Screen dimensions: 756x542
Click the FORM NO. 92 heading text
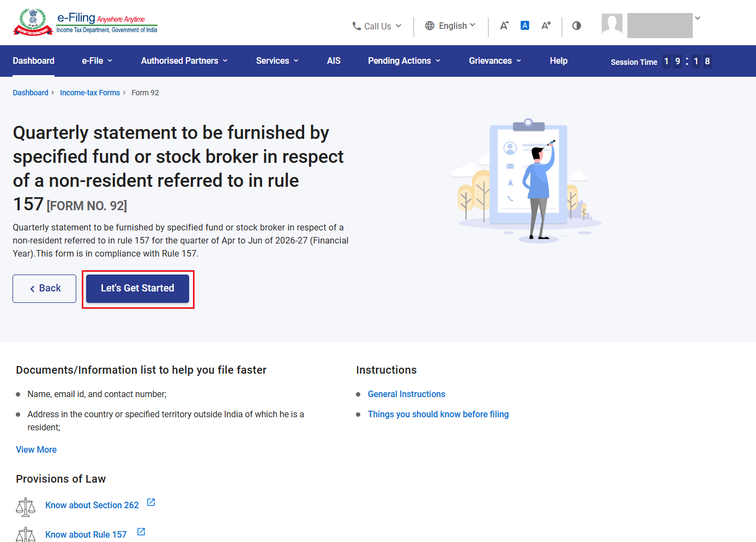point(87,206)
